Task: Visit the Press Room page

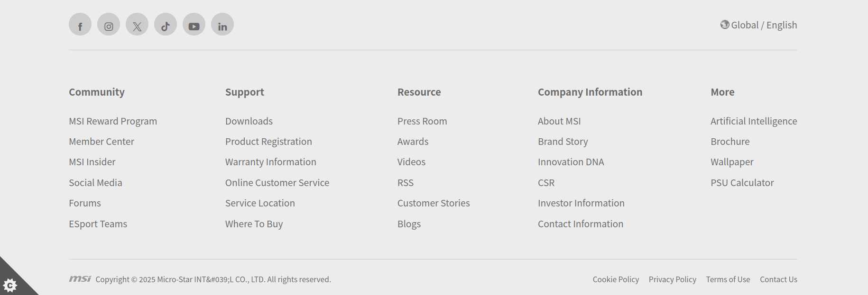Action: (422, 121)
